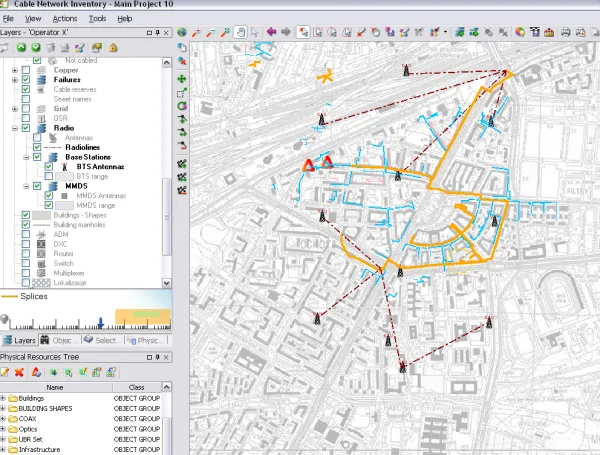Click the printer icon in map toolbar
Viewport: 600px width, 455px height.
tap(565, 32)
